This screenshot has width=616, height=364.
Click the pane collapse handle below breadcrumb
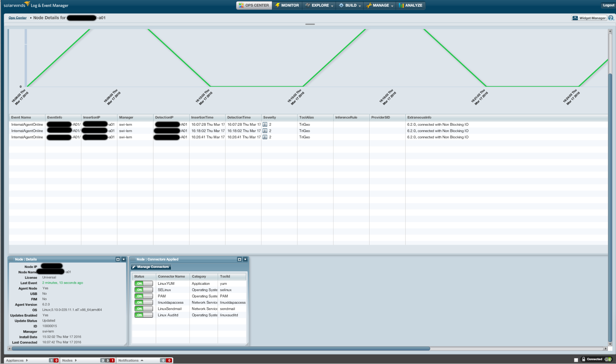[x=310, y=24]
